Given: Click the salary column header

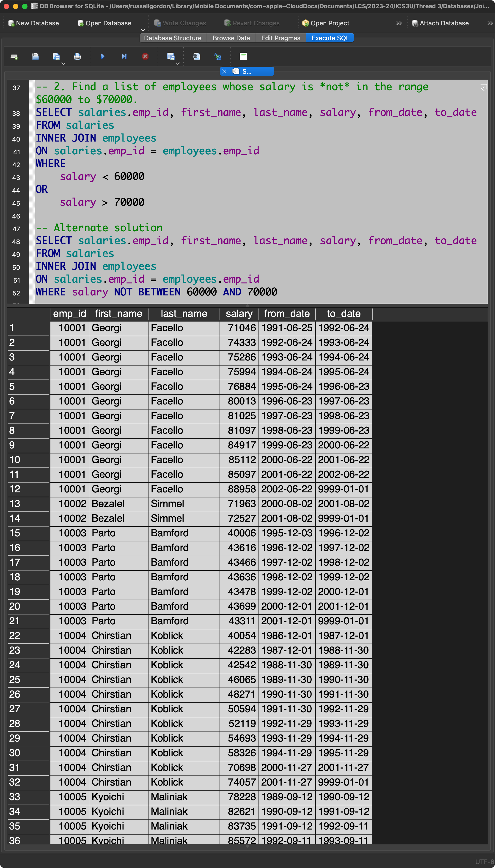Looking at the screenshot, I should 239,314.
